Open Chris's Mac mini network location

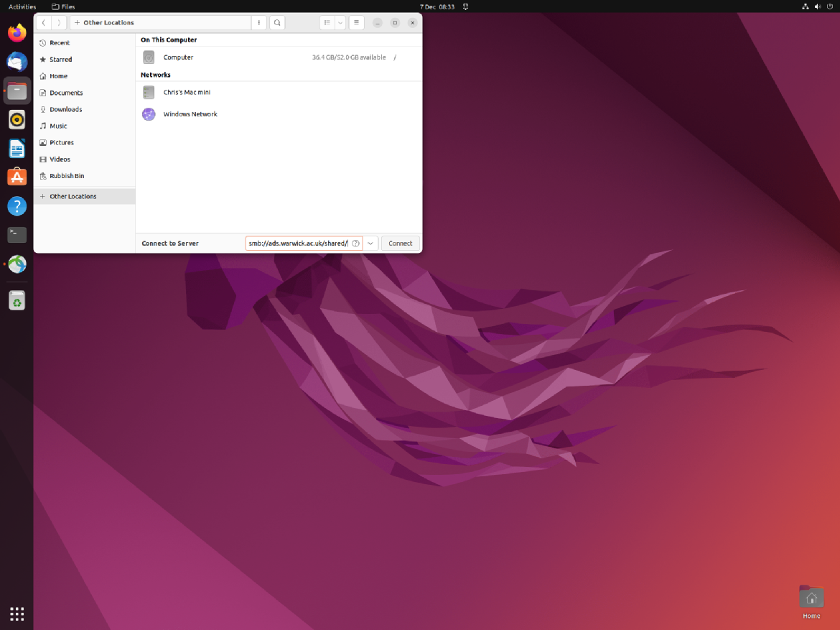[187, 92]
